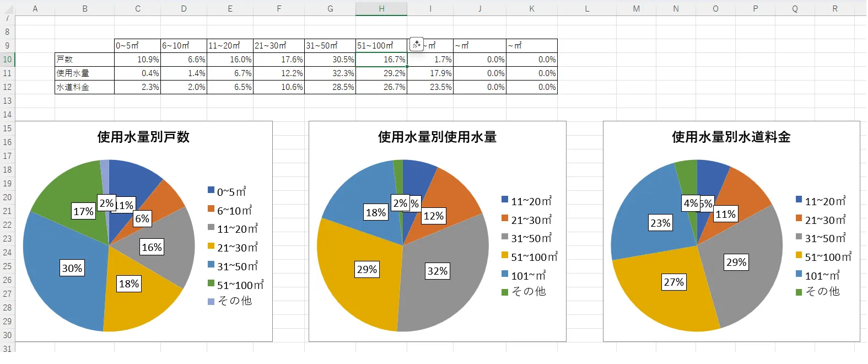Screen dimensions: 868x364
Task: Select the 27% data label in 使用水量別水道料金 chart
Action: tap(674, 282)
